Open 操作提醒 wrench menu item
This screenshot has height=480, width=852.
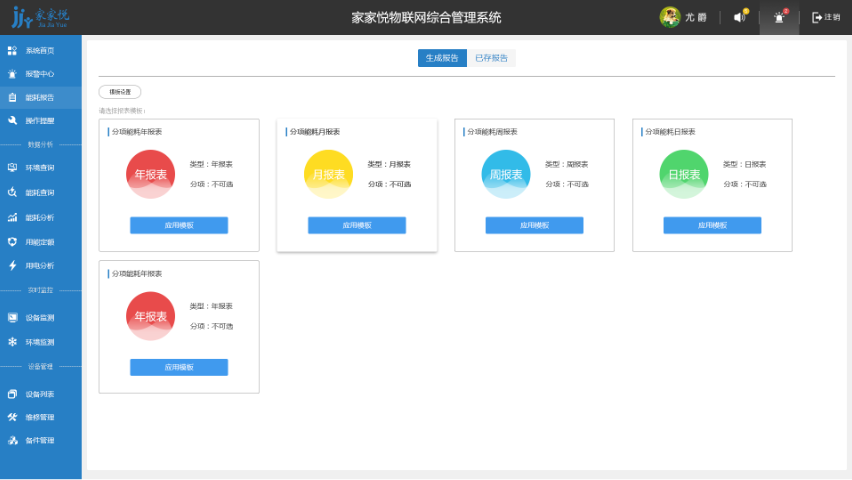[x=39, y=121]
